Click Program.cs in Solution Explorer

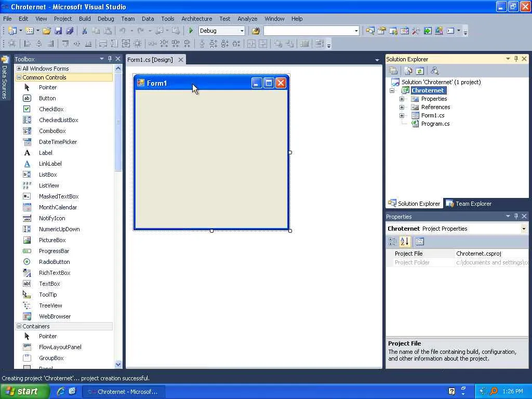click(x=435, y=124)
